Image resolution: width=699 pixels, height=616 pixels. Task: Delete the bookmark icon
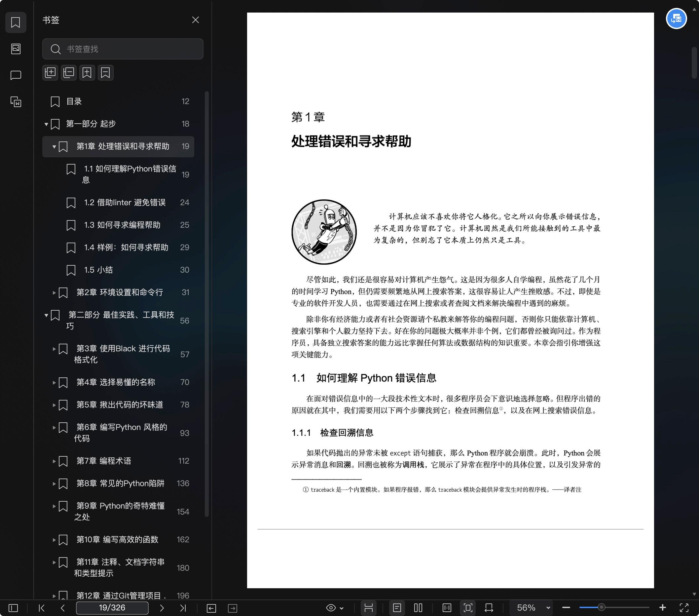106,72
